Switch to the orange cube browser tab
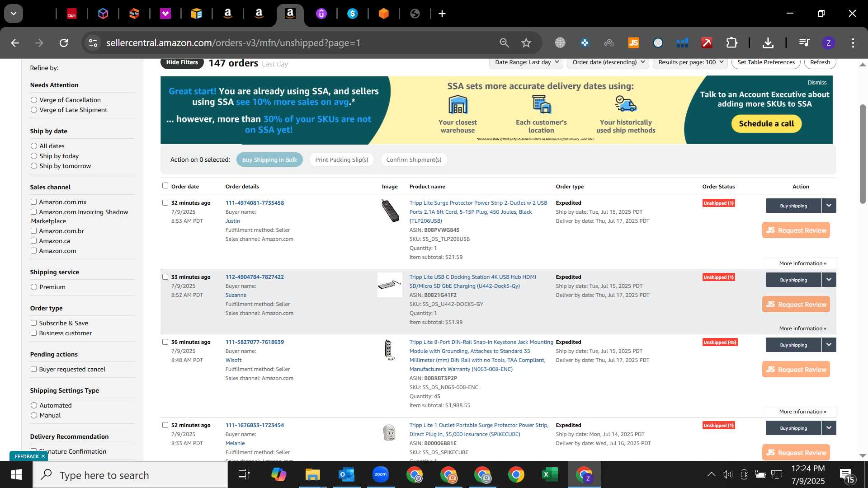Screen dimensions: 868x488 (x=384, y=14)
